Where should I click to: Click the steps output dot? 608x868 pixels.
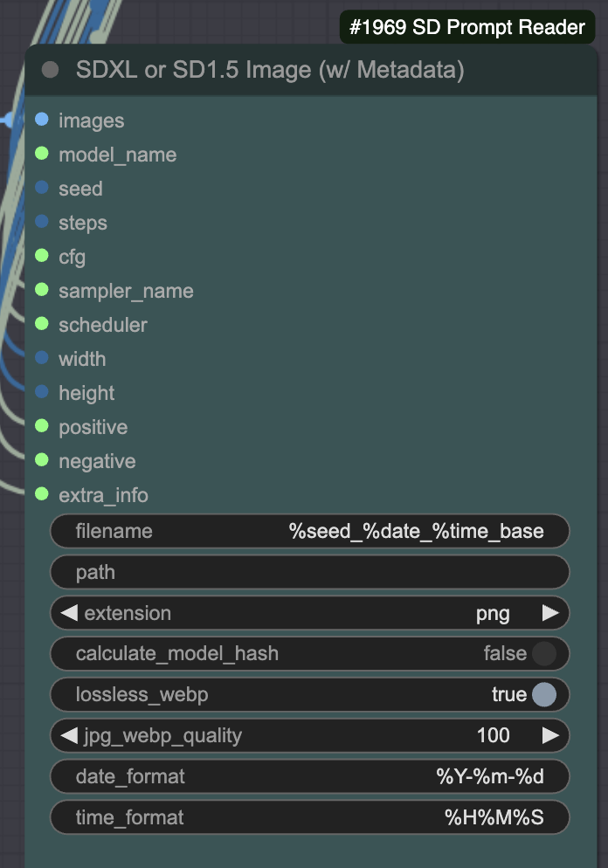click(x=40, y=223)
